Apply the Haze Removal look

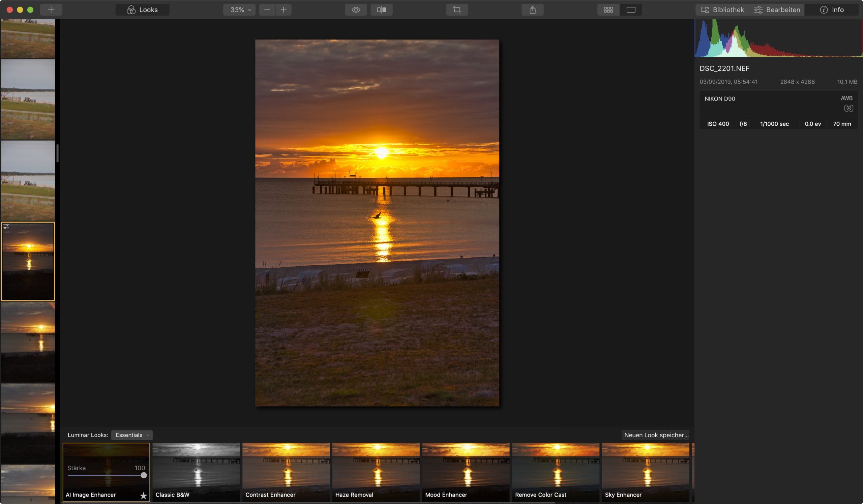pyautogui.click(x=376, y=472)
